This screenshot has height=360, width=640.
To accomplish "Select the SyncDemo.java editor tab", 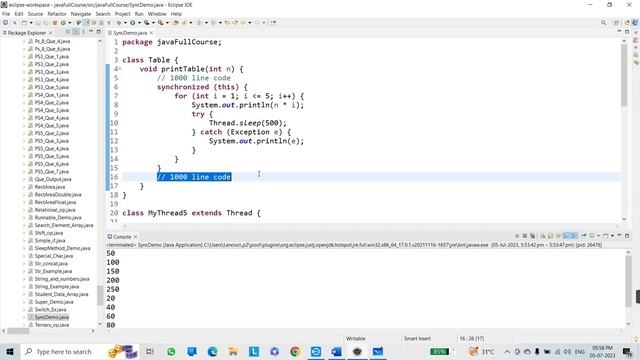I will tap(130, 33).
